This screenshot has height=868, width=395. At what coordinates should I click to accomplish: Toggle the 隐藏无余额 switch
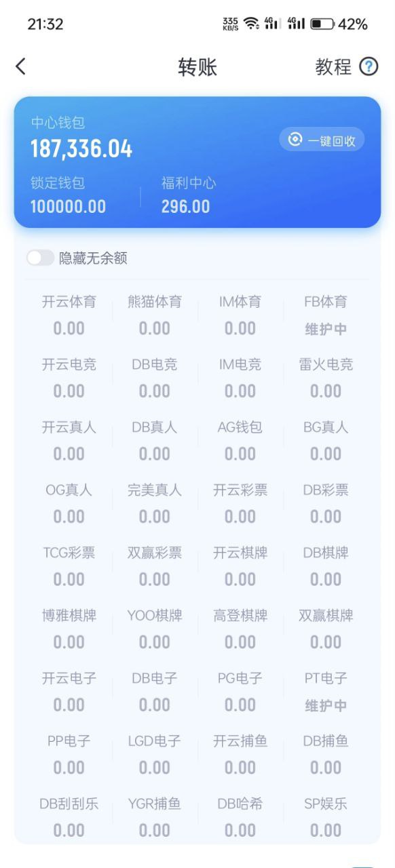40,258
